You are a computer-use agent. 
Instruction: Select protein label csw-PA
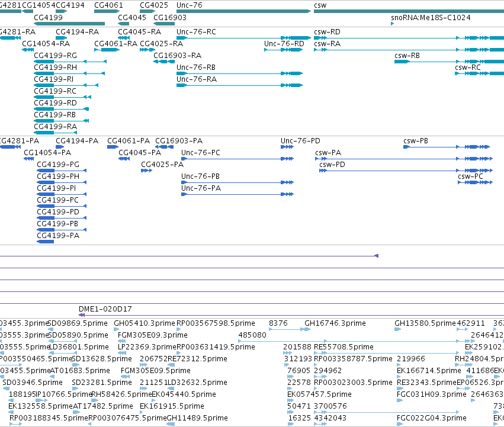[328, 153]
